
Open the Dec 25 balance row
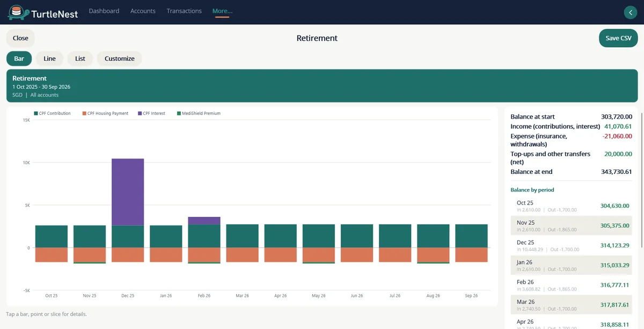570,245
